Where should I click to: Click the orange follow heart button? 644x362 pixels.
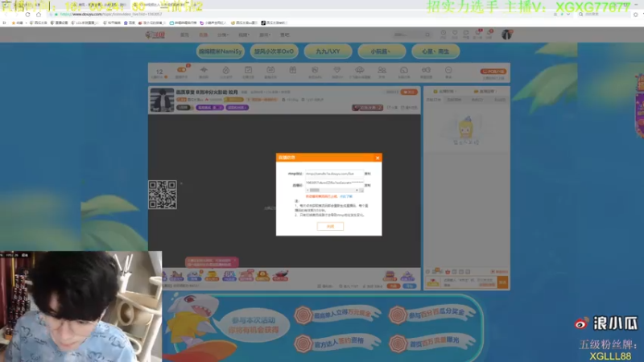coord(409,92)
